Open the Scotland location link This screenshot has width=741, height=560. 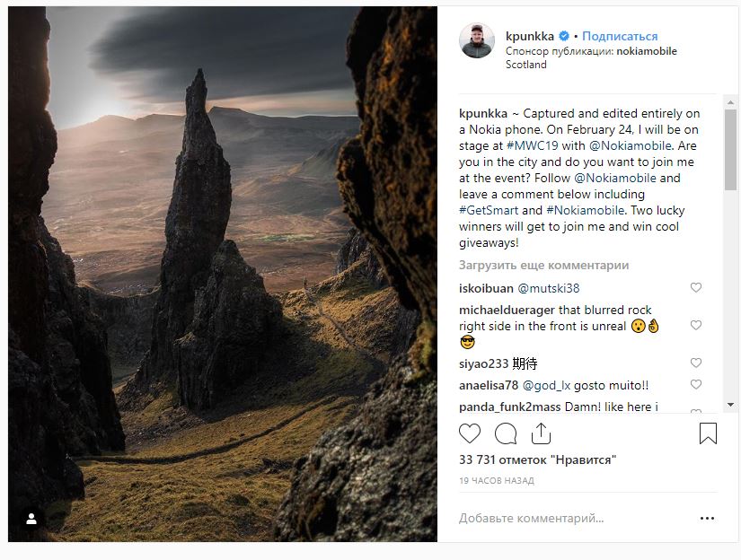(526, 65)
